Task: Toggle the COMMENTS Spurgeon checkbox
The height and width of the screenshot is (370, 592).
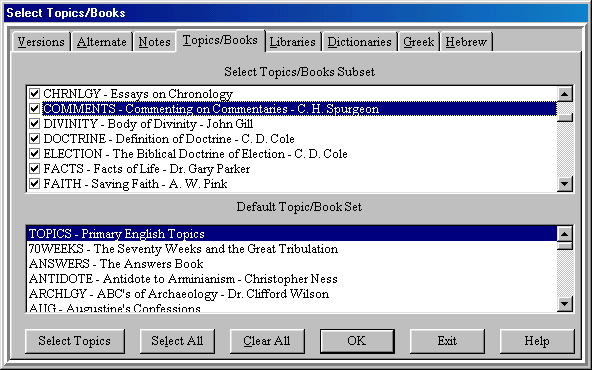Action: pos(34,109)
